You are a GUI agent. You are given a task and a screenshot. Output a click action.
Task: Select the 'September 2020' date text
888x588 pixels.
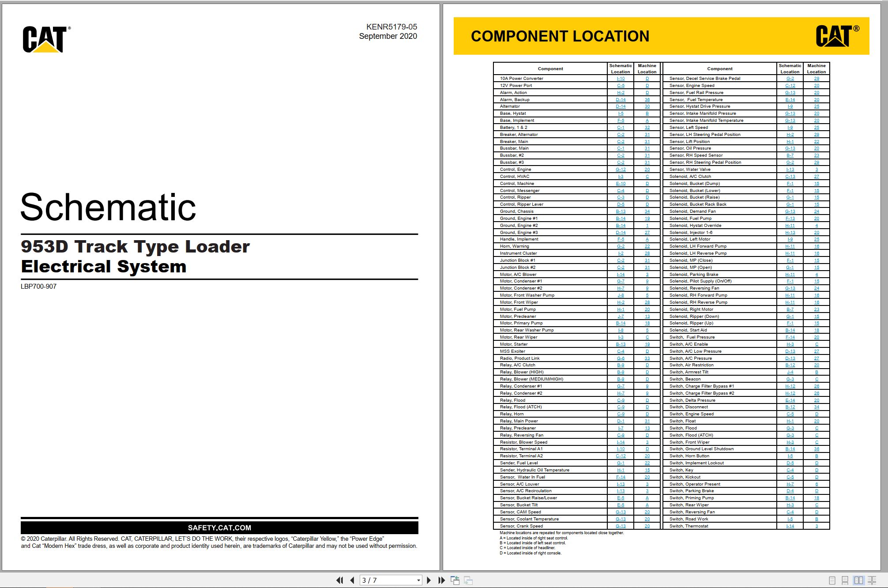tap(388, 36)
